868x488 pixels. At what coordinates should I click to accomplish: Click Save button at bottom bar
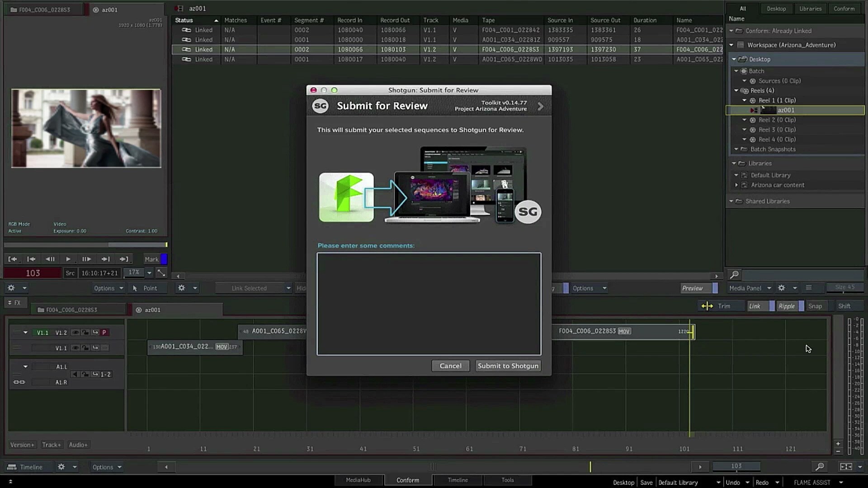click(646, 483)
